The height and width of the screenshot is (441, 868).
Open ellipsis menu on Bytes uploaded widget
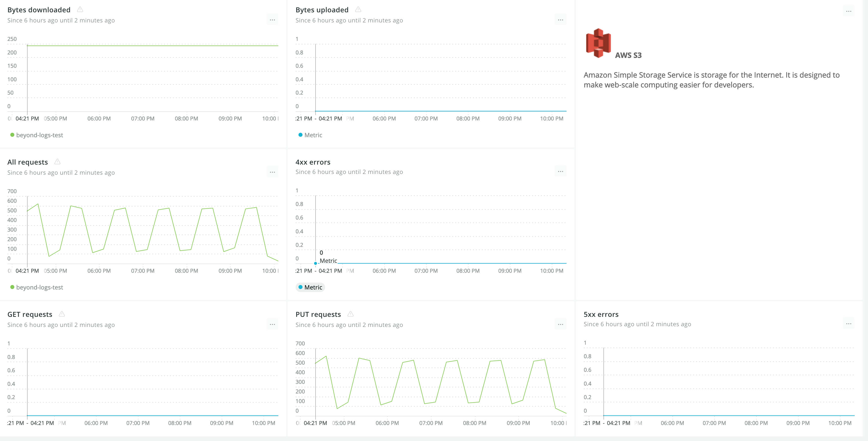[x=560, y=20]
